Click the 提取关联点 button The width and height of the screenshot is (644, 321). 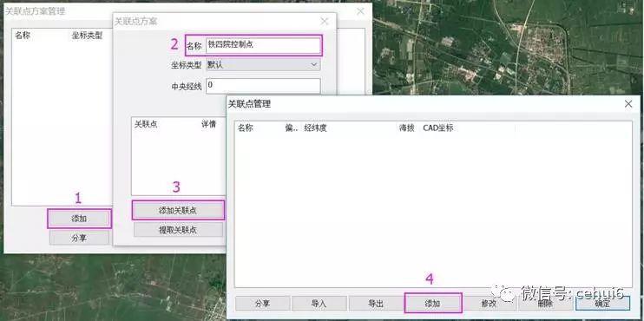(178, 230)
